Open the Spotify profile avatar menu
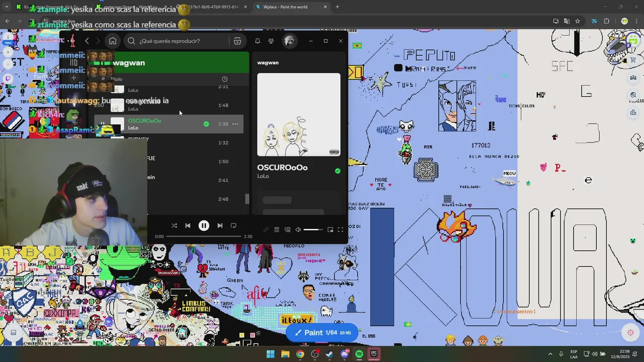The width and height of the screenshot is (644, 362). tap(289, 41)
